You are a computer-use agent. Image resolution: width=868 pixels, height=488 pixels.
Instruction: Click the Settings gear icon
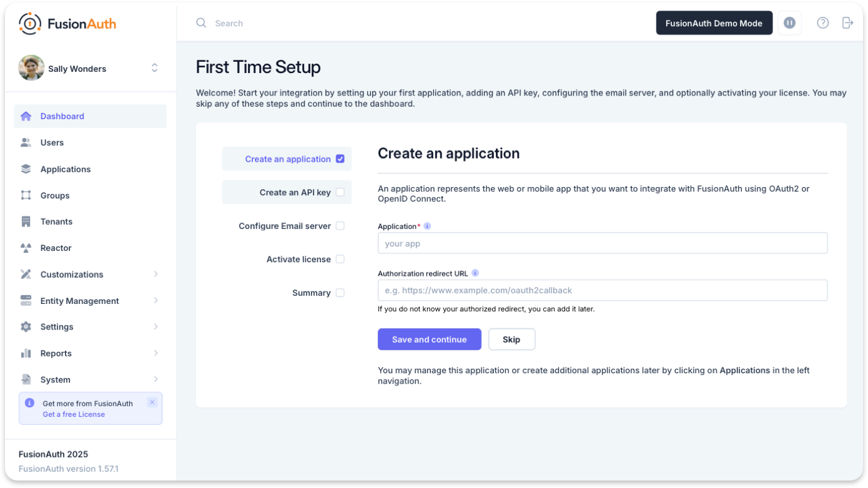tap(26, 327)
